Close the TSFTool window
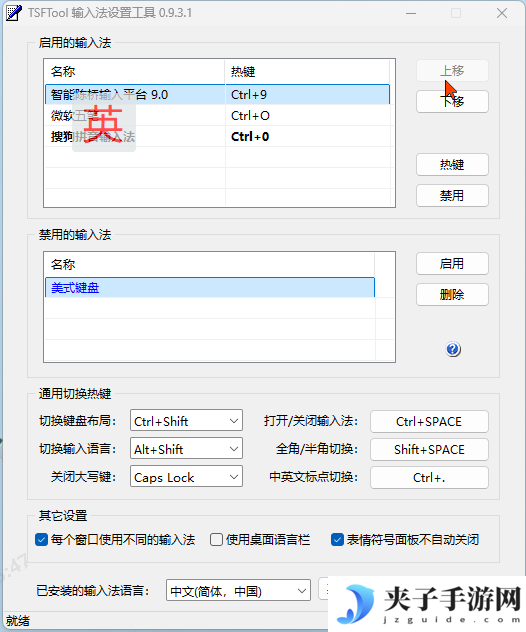The height and width of the screenshot is (632, 526). pos(502,13)
